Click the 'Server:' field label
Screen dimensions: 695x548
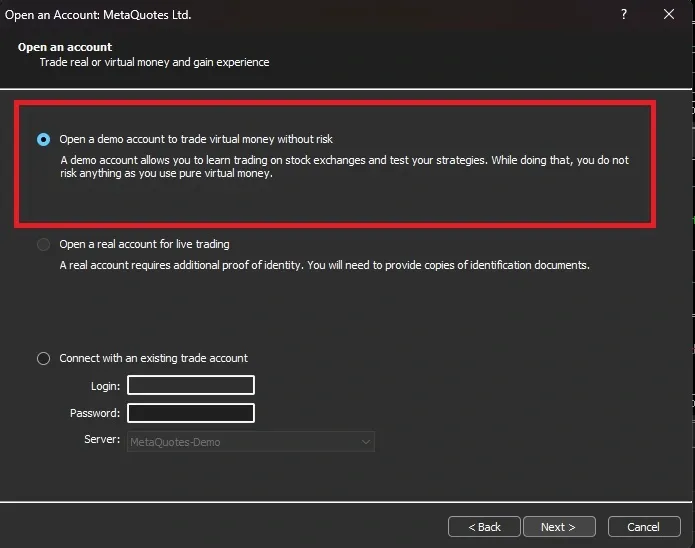[102, 441]
